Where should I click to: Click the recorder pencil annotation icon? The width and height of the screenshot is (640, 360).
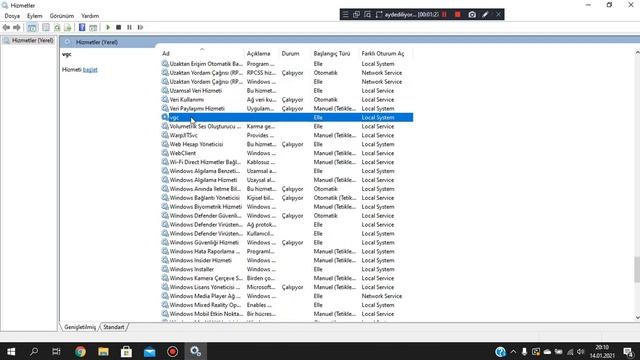click(x=485, y=14)
